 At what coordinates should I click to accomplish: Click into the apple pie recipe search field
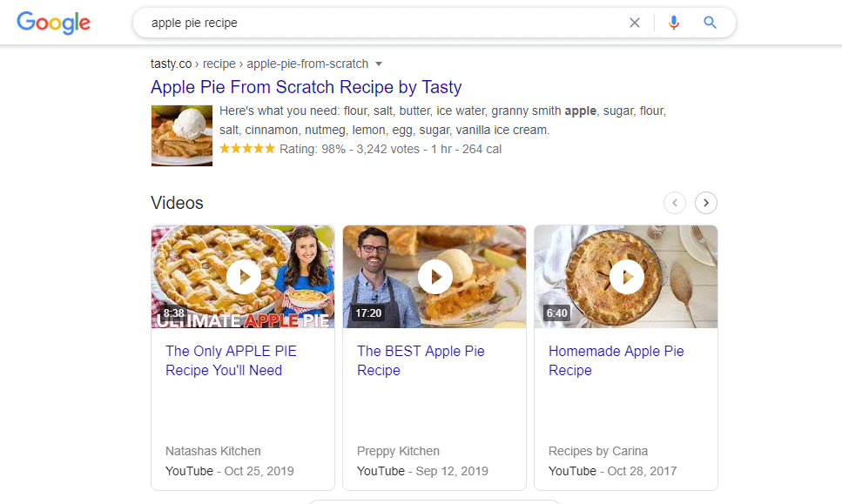(383, 23)
